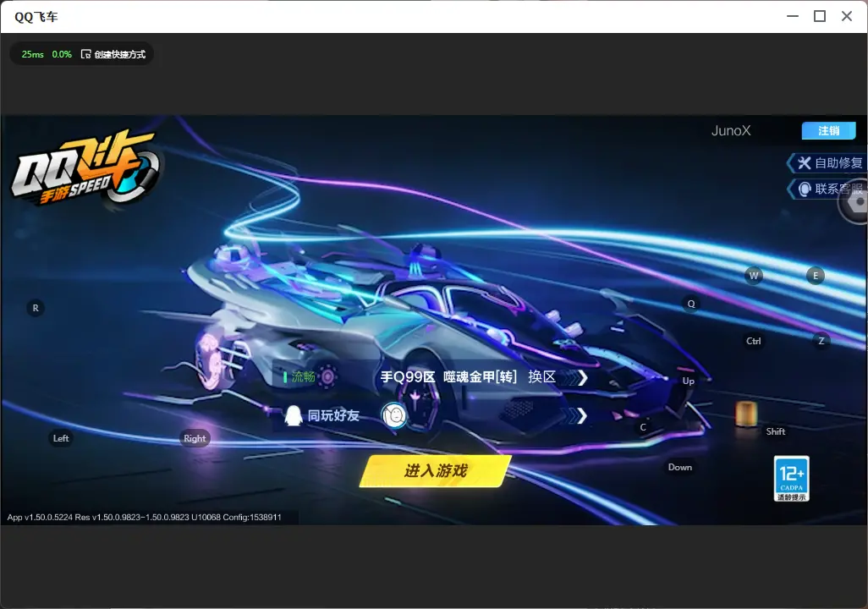The image size is (868, 609).
Task: Click the E key overlay button
Action: click(x=815, y=276)
